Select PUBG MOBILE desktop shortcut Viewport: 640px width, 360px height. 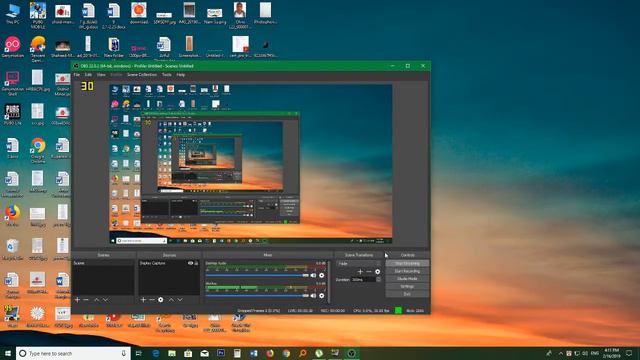tap(38, 15)
